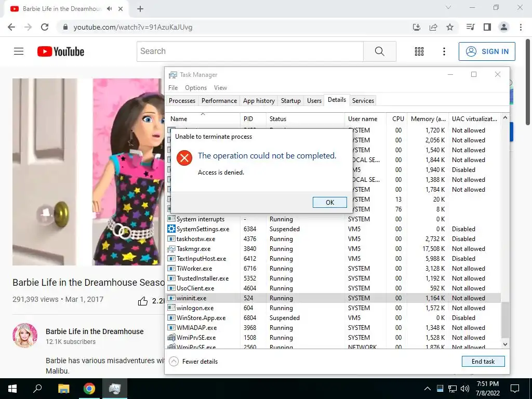Image resolution: width=532 pixels, height=399 pixels.
Task: Select the TiWorker.exe process row
Action: click(x=333, y=269)
